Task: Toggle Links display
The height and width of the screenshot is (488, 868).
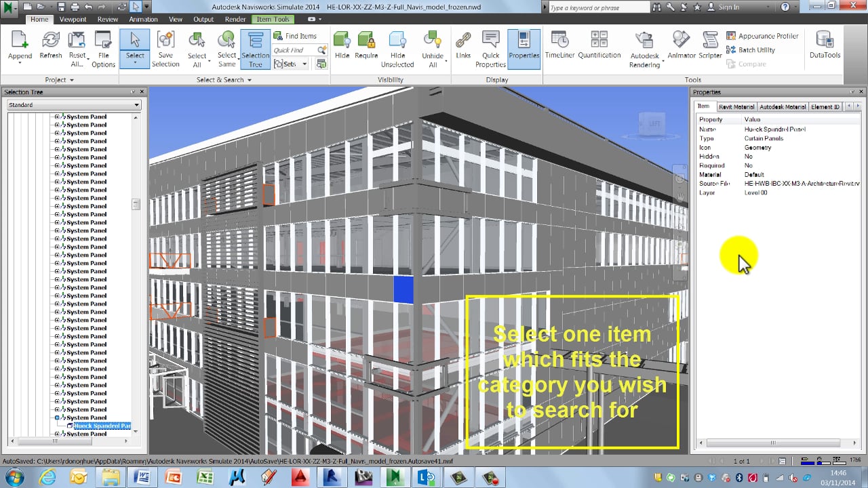Action: pyautogui.click(x=463, y=45)
